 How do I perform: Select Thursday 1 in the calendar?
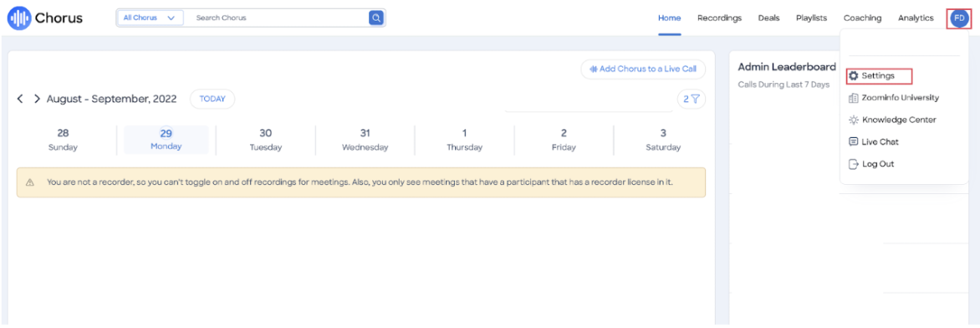[464, 141]
